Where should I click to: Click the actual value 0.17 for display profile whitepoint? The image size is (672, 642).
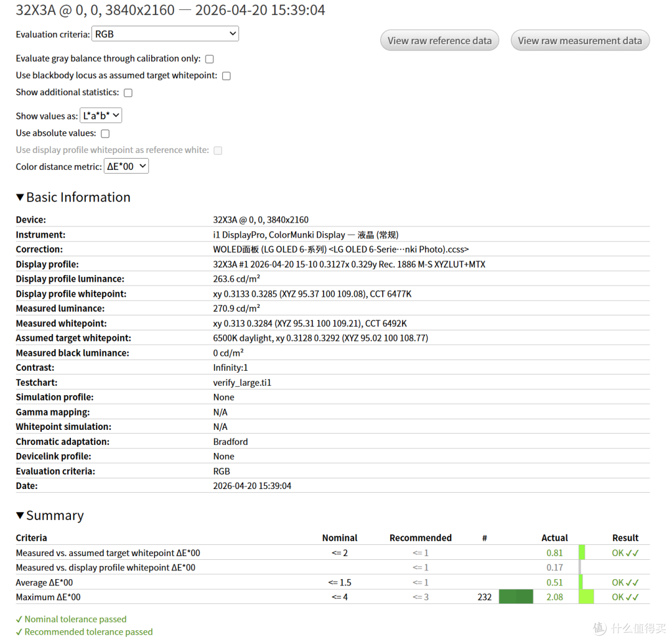point(554,568)
